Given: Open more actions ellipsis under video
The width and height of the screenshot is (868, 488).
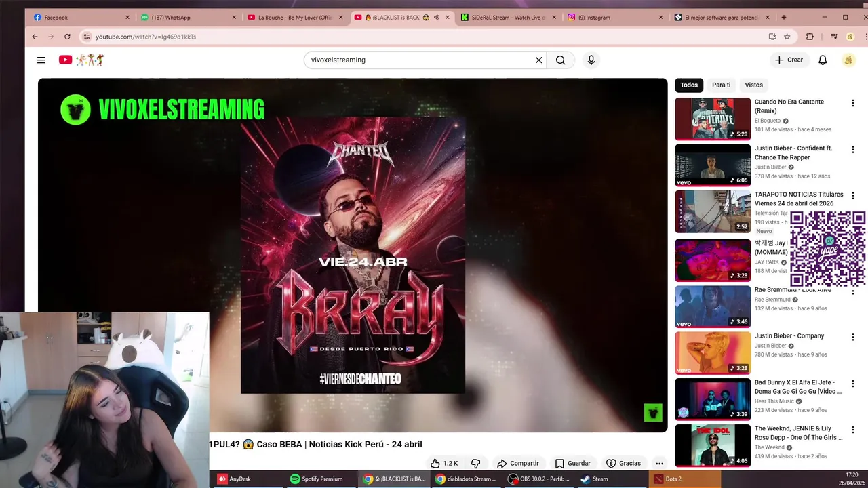Looking at the screenshot, I should pyautogui.click(x=659, y=463).
